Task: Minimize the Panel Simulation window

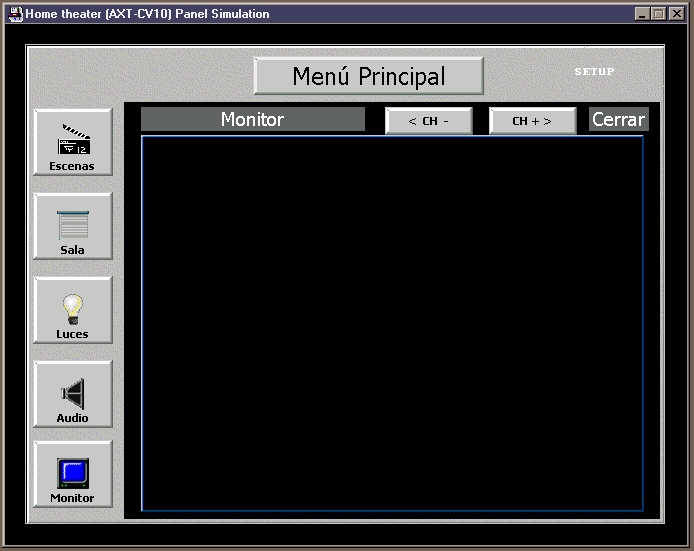Action: coord(642,14)
